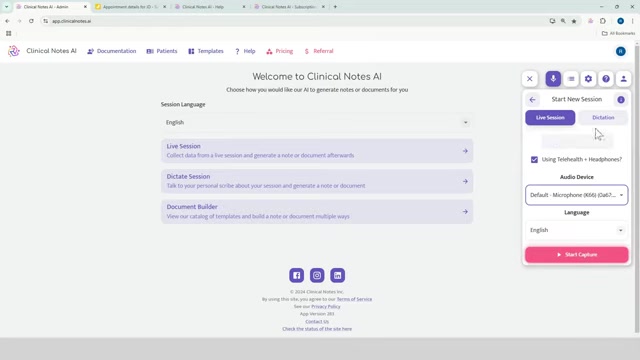
Task: Open the Live Session card
Action: [x=317, y=151]
